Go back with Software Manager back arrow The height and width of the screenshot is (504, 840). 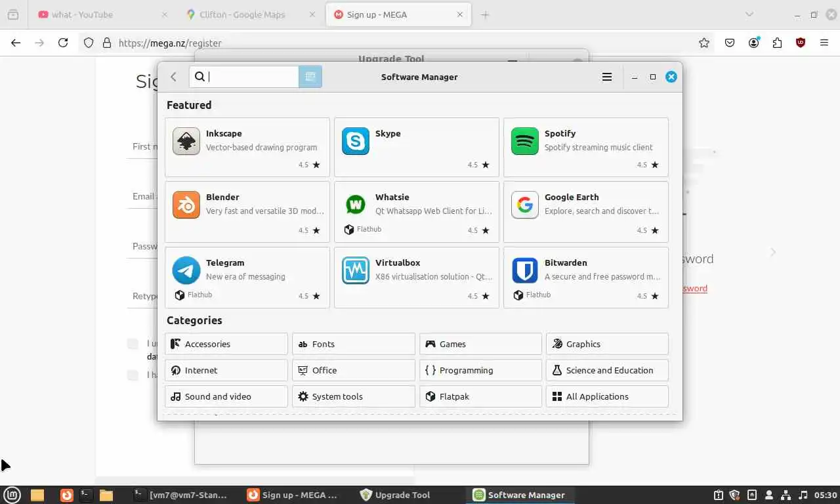click(174, 77)
